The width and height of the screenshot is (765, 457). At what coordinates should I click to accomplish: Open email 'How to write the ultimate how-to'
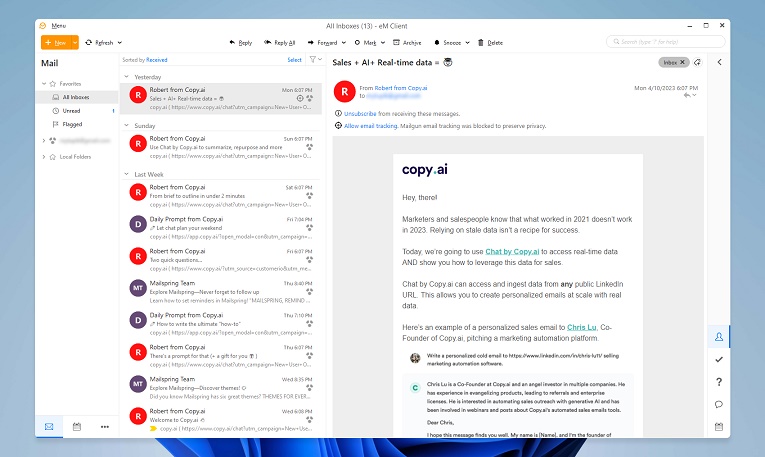pyautogui.click(x=221, y=324)
